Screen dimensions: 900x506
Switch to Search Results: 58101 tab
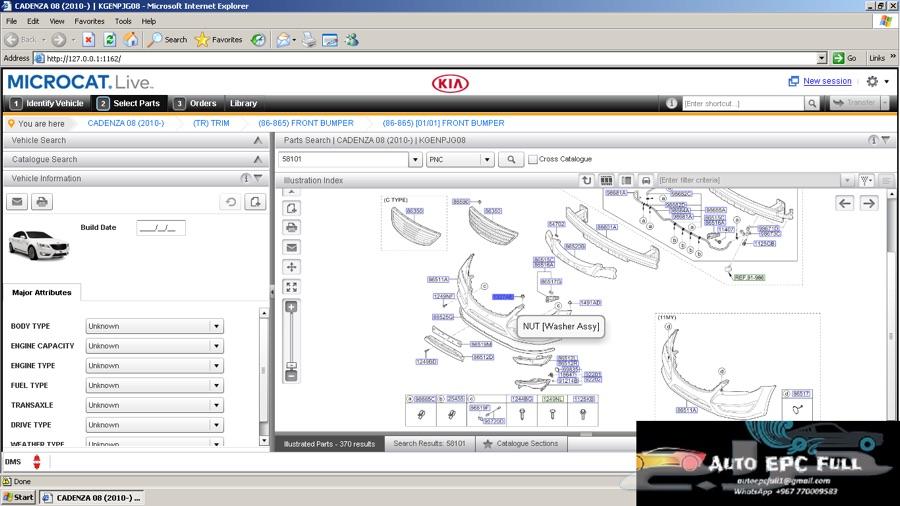(x=429, y=443)
